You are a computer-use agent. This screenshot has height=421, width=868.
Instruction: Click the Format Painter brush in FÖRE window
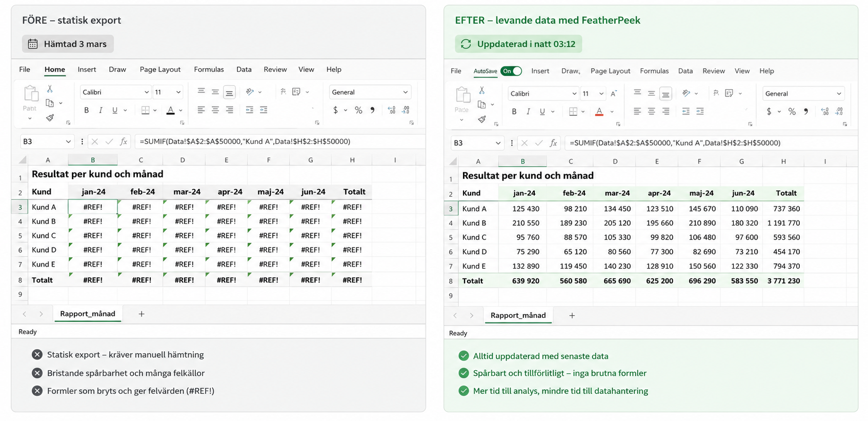[x=50, y=117]
